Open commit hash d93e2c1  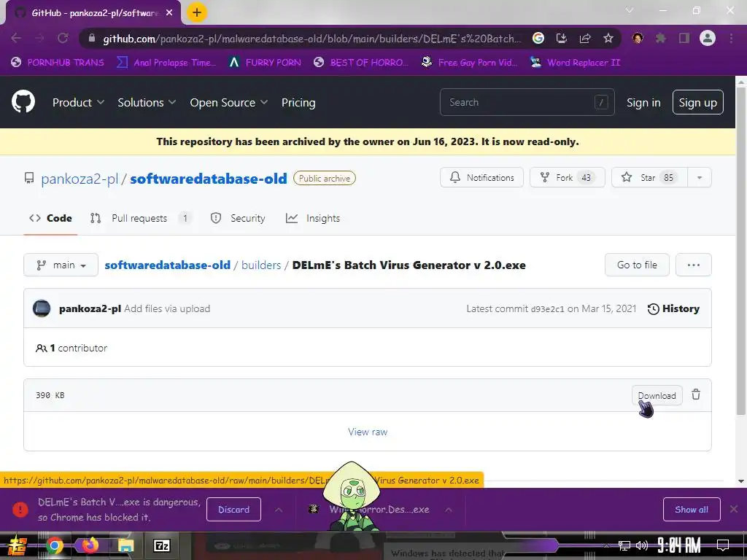click(547, 309)
